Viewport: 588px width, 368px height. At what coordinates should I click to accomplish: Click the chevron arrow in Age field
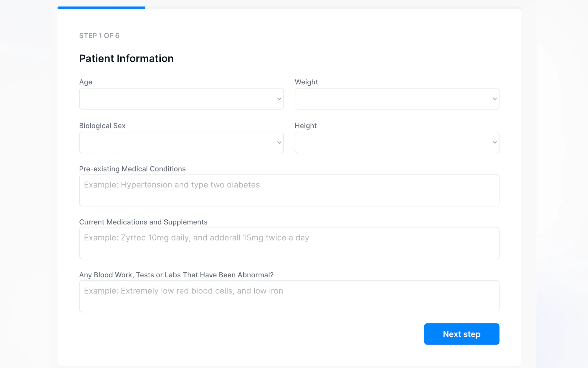[x=279, y=99]
